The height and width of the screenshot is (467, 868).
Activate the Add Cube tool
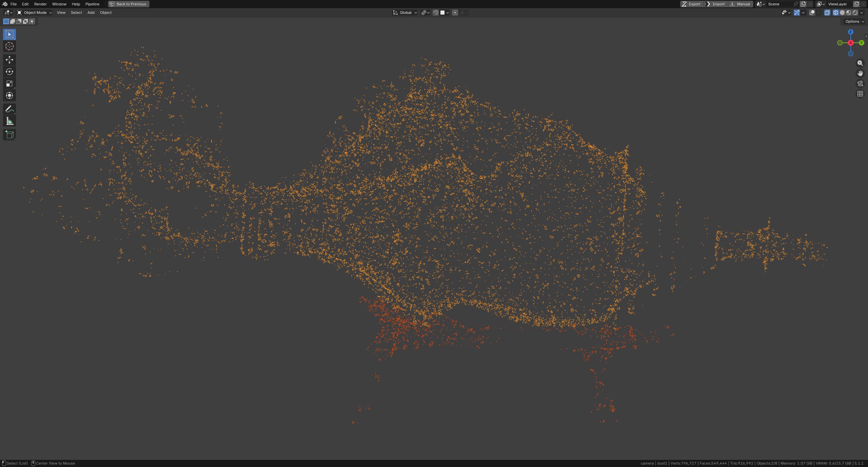[x=9, y=134]
